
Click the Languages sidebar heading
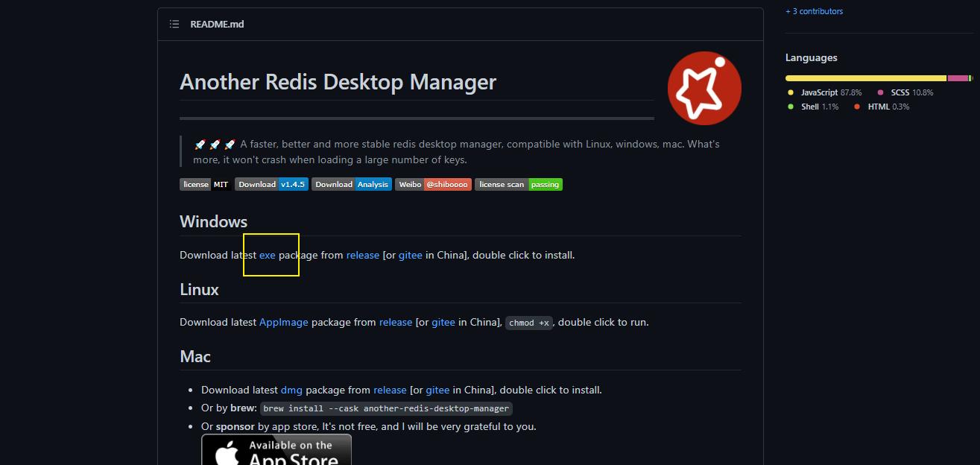812,57
